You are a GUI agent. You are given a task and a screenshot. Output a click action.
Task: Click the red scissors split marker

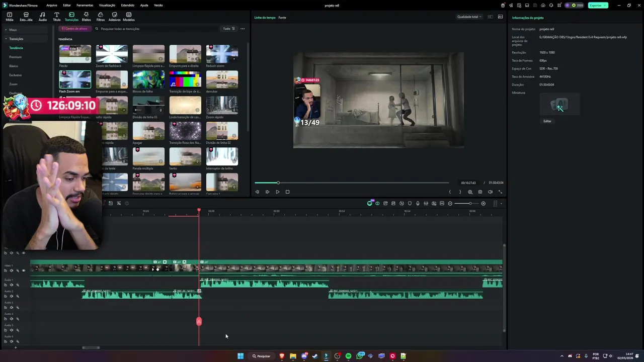(199, 321)
